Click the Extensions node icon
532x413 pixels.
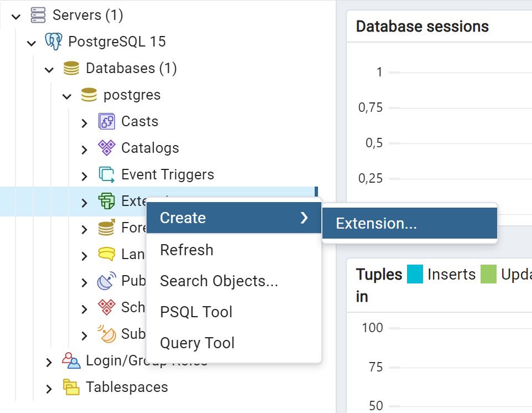(x=107, y=201)
